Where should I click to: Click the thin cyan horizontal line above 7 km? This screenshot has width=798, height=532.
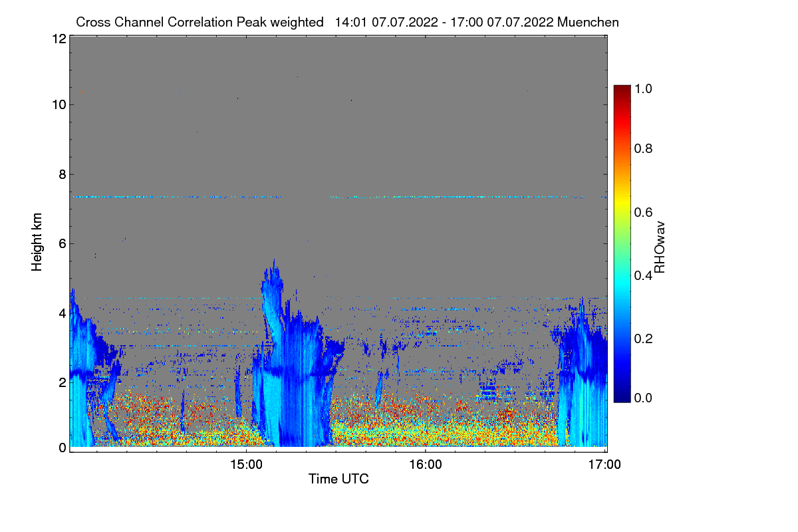(339, 197)
